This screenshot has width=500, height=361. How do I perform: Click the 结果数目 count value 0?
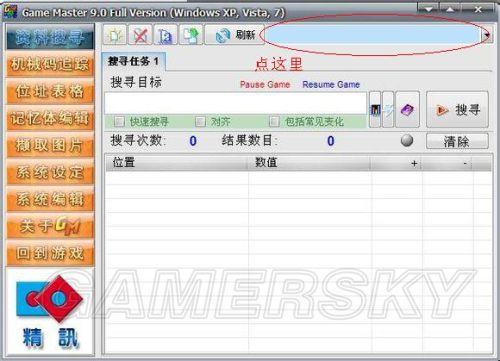330,141
